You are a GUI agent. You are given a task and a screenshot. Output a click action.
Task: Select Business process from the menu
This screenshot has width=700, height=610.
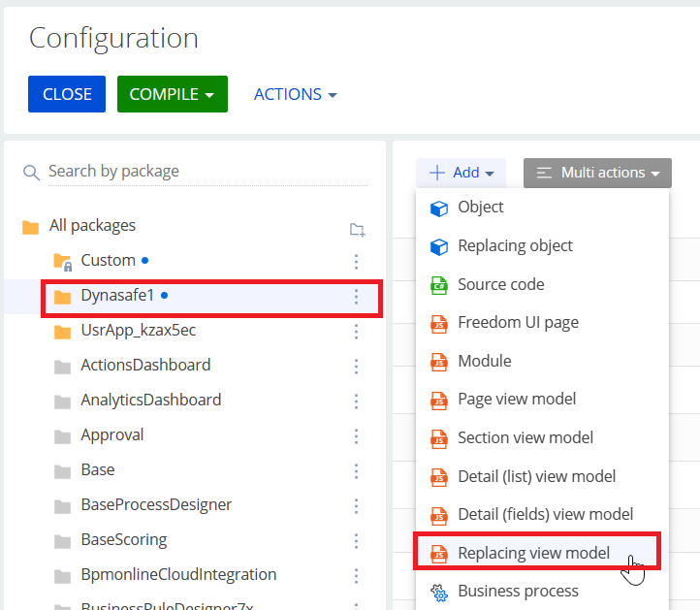[x=518, y=591]
